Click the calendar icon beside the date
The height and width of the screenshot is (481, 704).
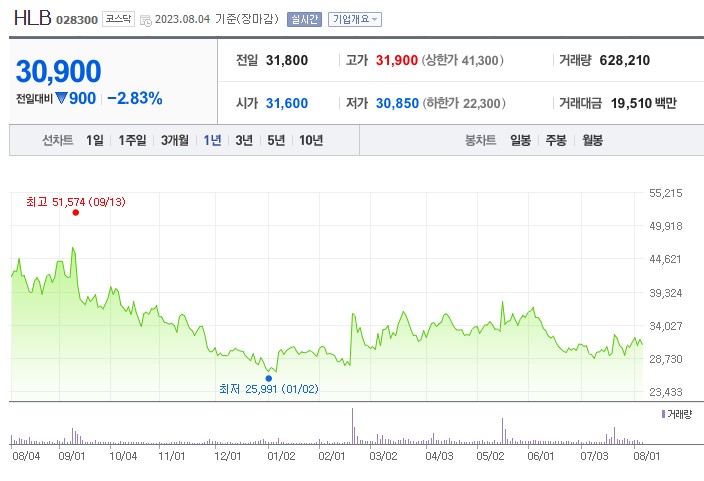(x=145, y=20)
